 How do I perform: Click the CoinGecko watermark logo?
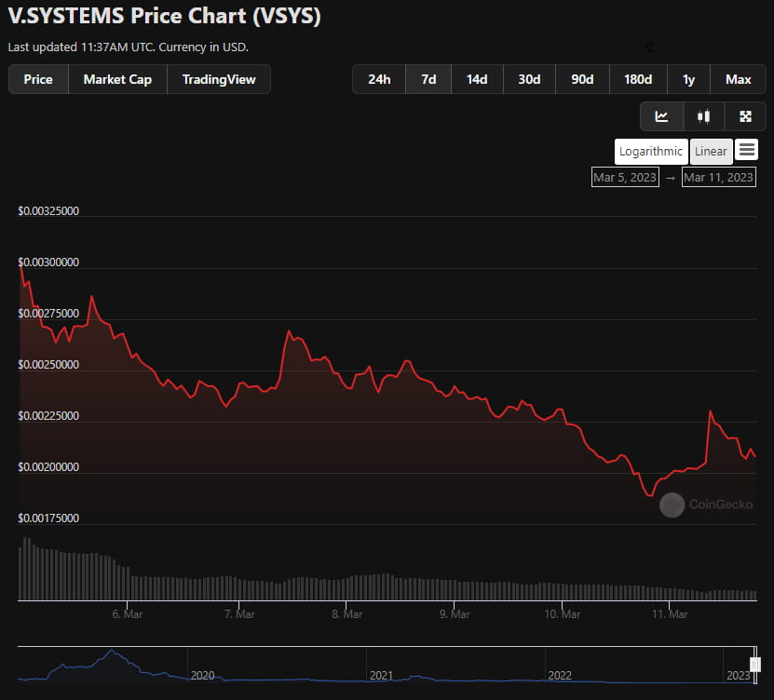click(x=672, y=505)
